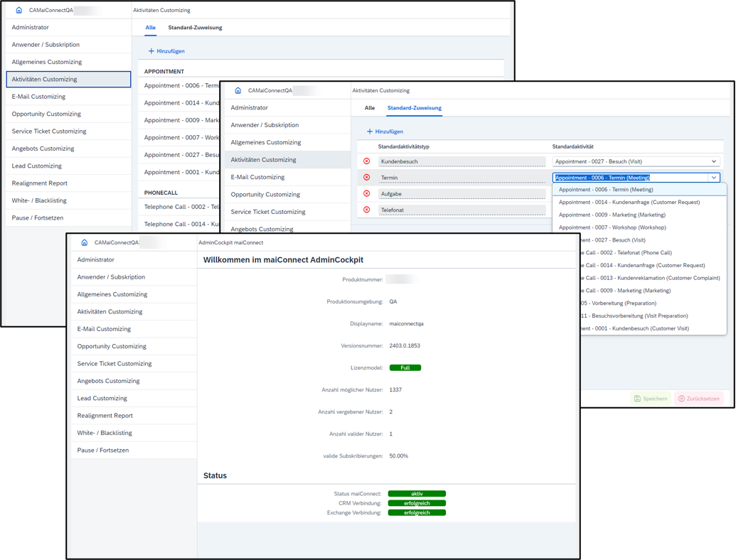Viewport: 736px width, 560px height.
Task: Click the home icon in the AdminCockpit window
Action: tap(84, 242)
